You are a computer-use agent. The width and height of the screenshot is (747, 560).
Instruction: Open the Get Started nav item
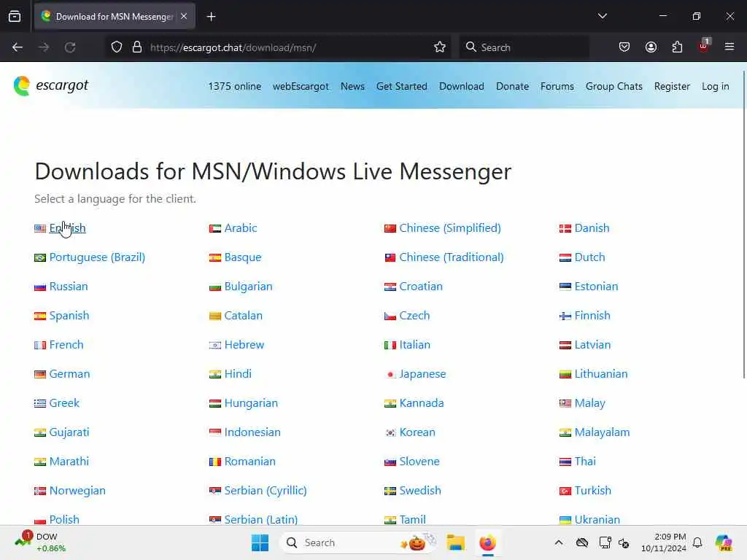(x=402, y=86)
